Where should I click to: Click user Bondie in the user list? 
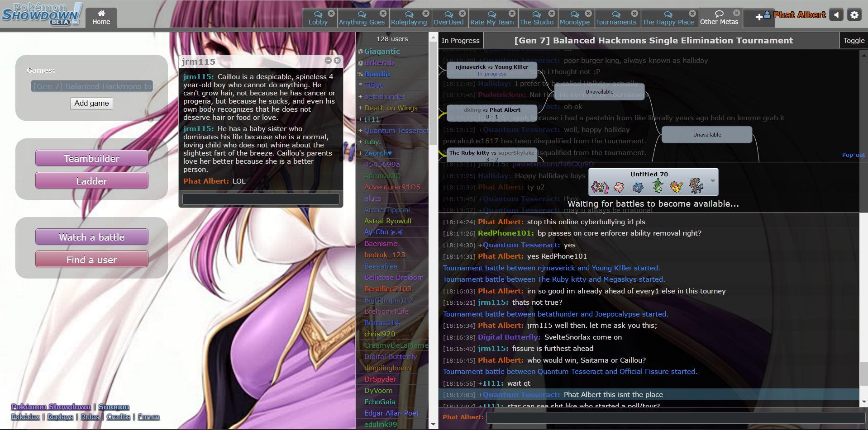[x=377, y=74]
